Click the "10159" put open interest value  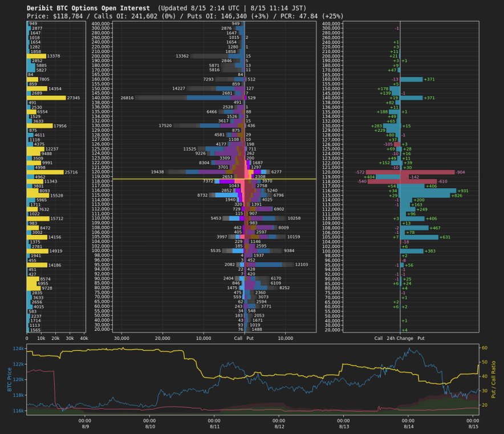coord(294,237)
